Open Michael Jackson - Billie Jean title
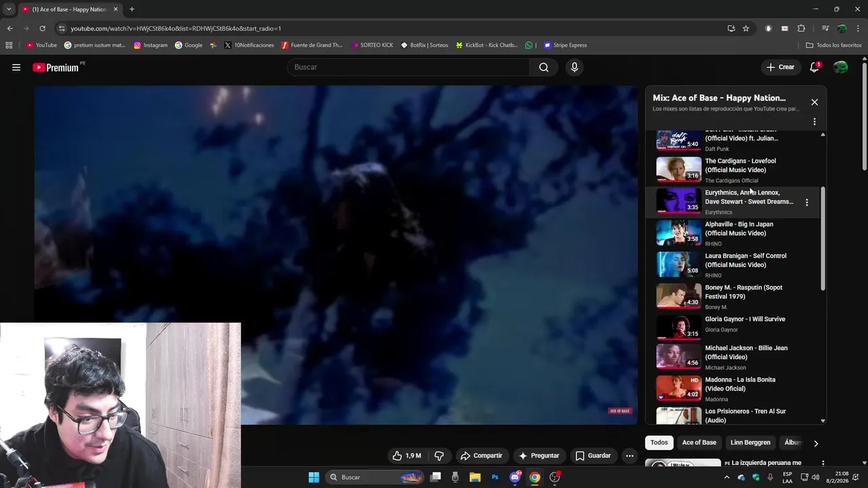This screenshot has width=868, height=488. 746,352
